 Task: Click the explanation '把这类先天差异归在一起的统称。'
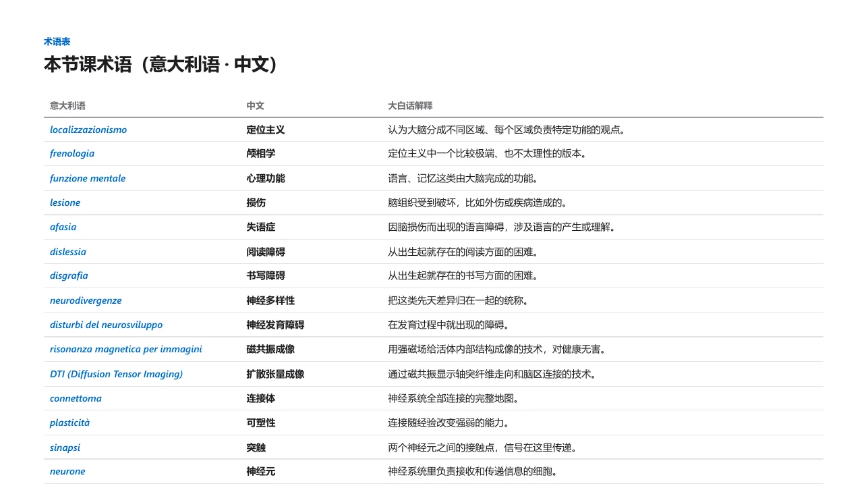(x=458, y=300)
